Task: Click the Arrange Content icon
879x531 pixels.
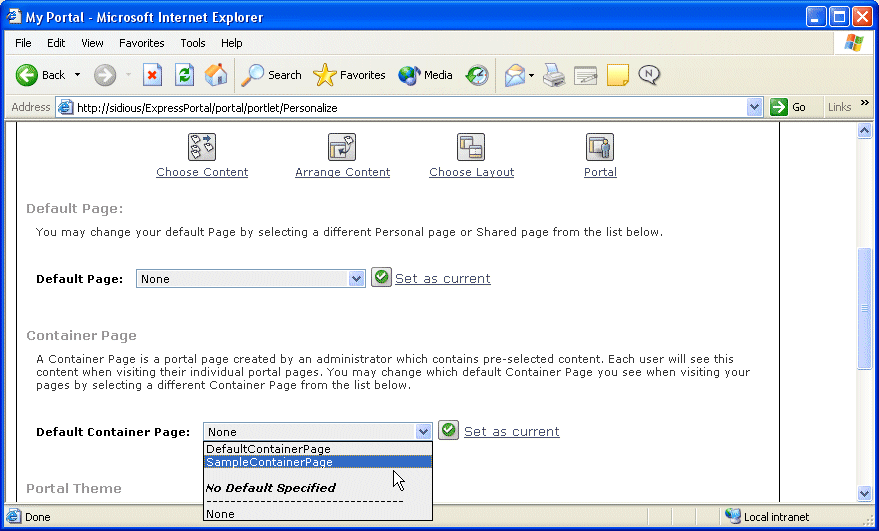Action: coord(342,147)
